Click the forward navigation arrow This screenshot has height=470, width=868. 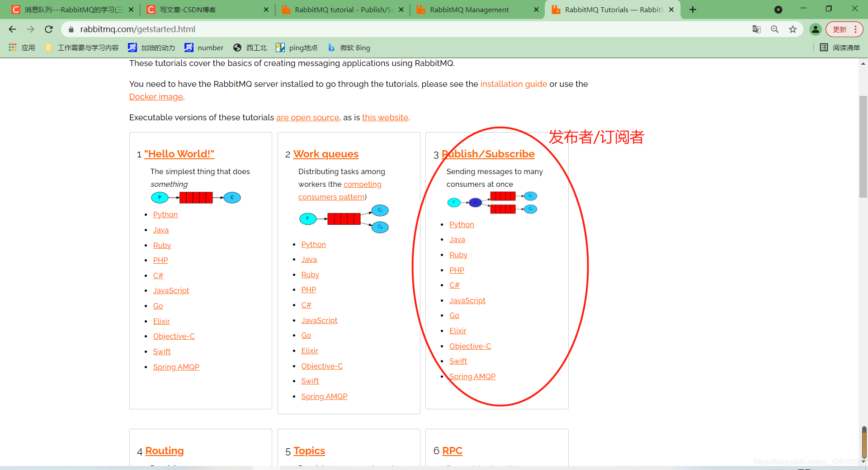click(30, 29)
